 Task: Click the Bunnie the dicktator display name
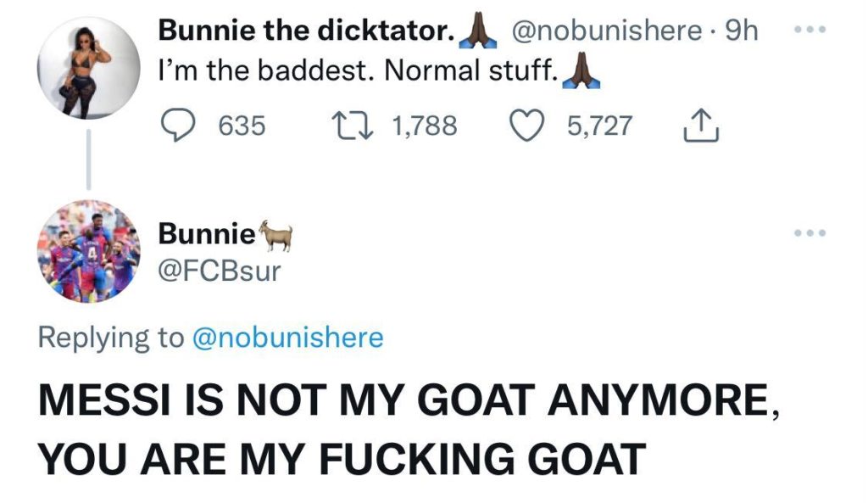[305, 31]
